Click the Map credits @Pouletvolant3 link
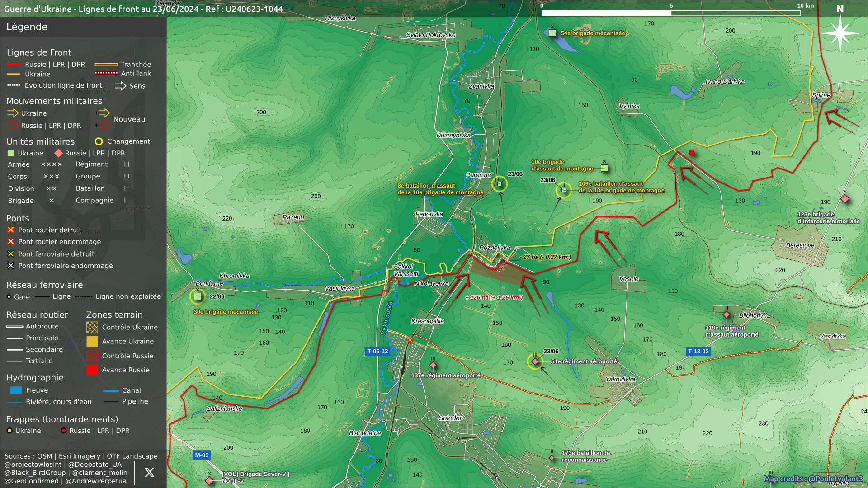The image size is (868, 488). [x=813, y=479]
